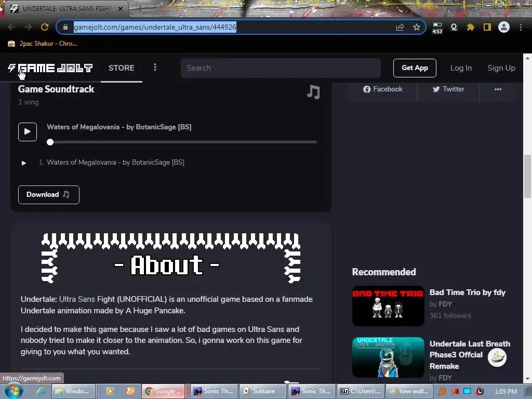This screenshot has width=532, height=399.
Task: Open the Extensions puzzle piece menu
Action: pos(470,27)
